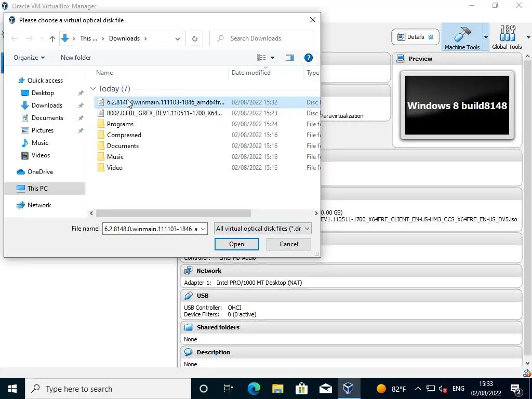Viewport: 532px width, 399px height.
Task: Click the change view icon
Action: click(261, 58)
